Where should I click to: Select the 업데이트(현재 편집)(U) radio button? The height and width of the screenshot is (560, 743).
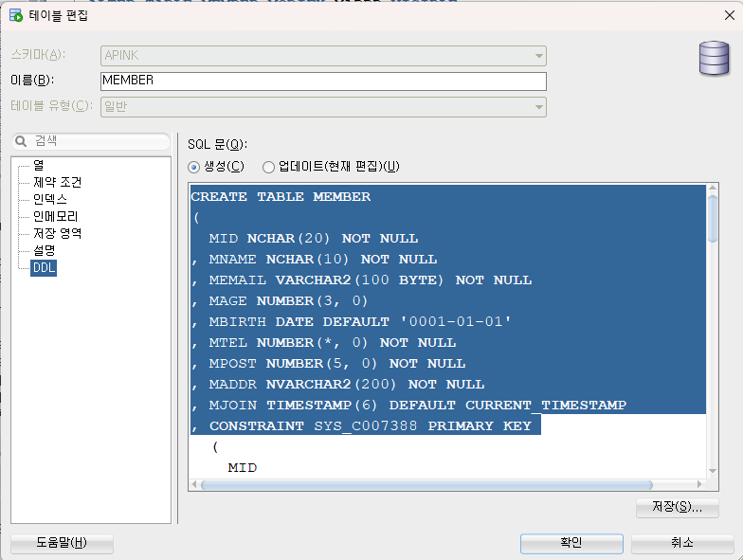click(x=268, y=167)
